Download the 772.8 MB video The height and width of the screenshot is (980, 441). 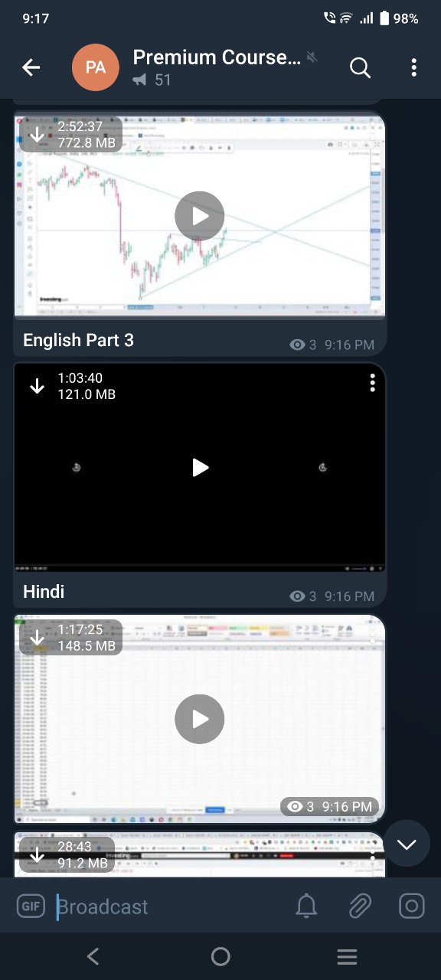[x=37, y=135]
